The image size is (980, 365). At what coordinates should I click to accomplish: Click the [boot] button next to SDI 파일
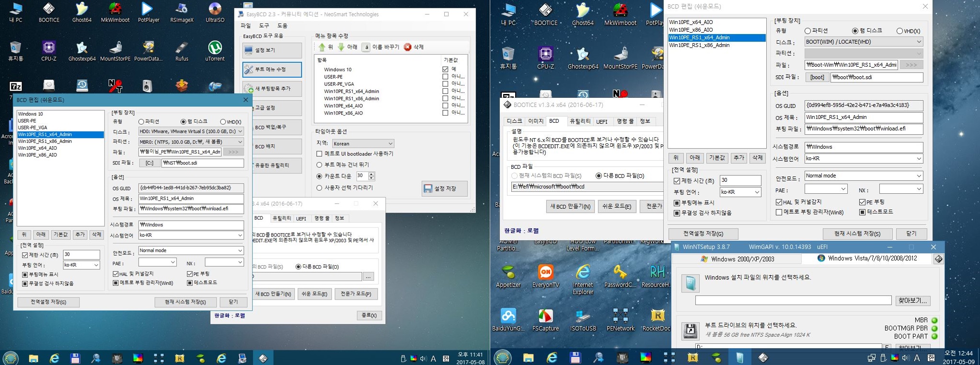click(817, 77)
